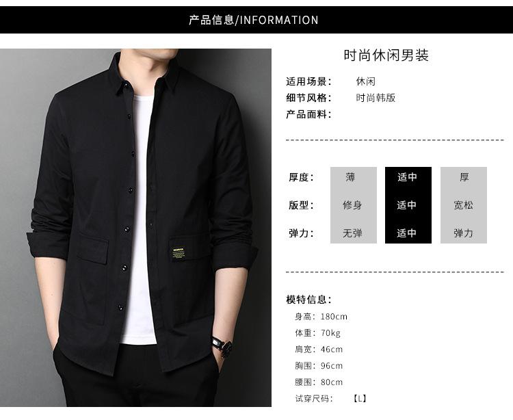
Task: Click the 模特信息 heading
Action: coord(309,300)
